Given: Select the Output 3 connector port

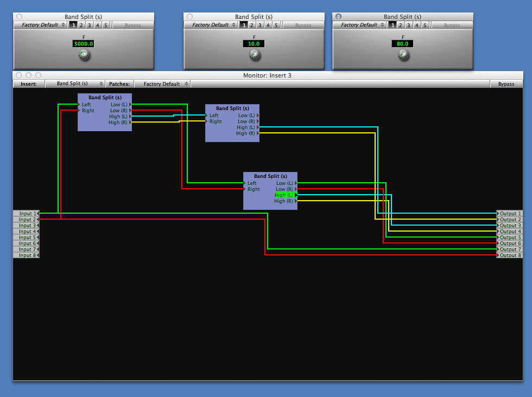Looking at the screenshot, I should coord(510,226).
